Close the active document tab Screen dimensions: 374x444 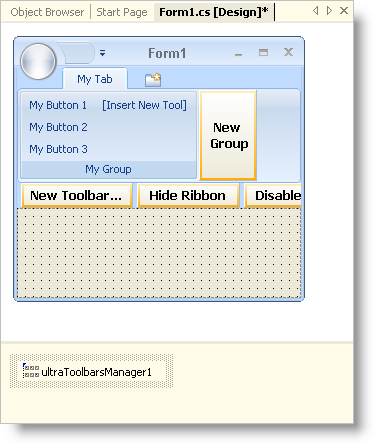344,11
